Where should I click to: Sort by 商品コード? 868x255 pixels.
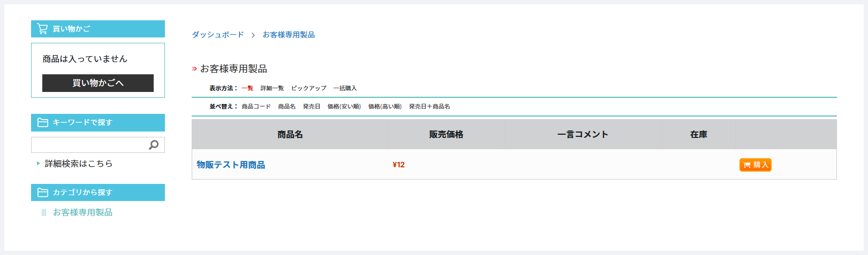pyautogui.click(x=256, y=106)
